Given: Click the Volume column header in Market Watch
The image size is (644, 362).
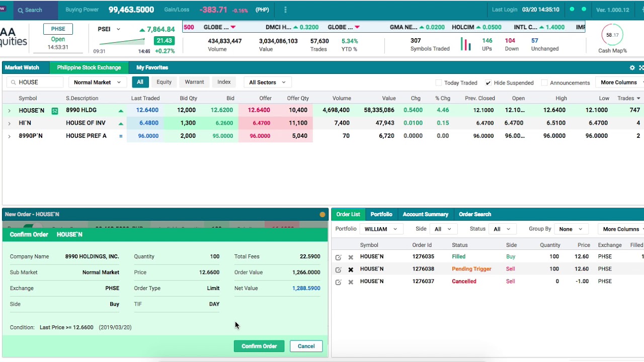Looking at the screenshot, I should 342,99.
